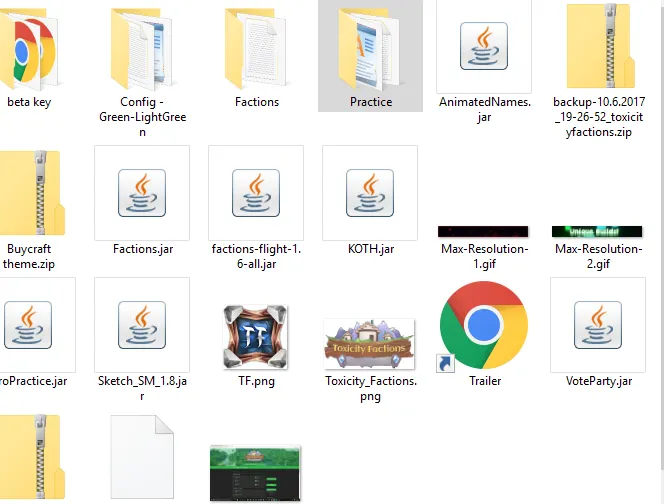Screen dimensions: 664x504
Task: Select the TF.png image thumbnail
Action: 255,337
